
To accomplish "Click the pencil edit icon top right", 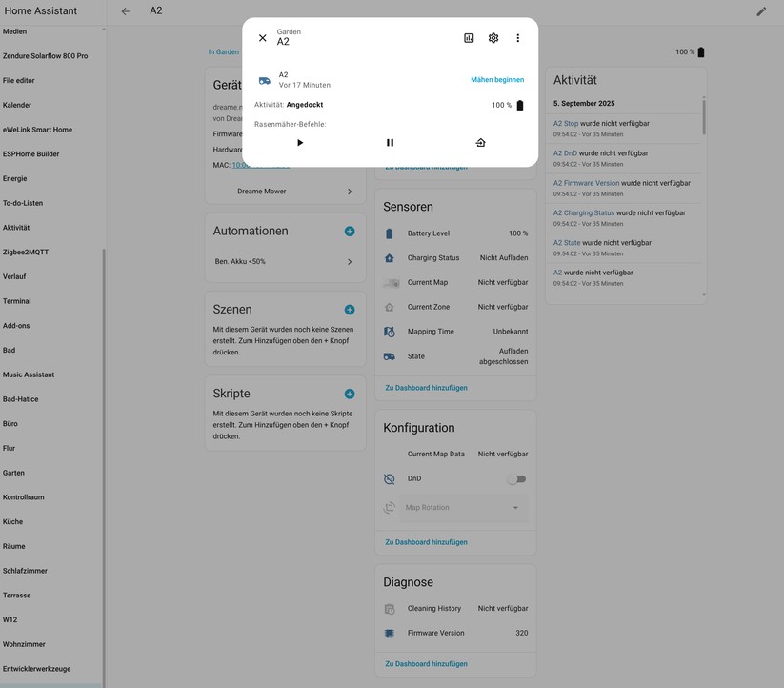I will [761, 10].
